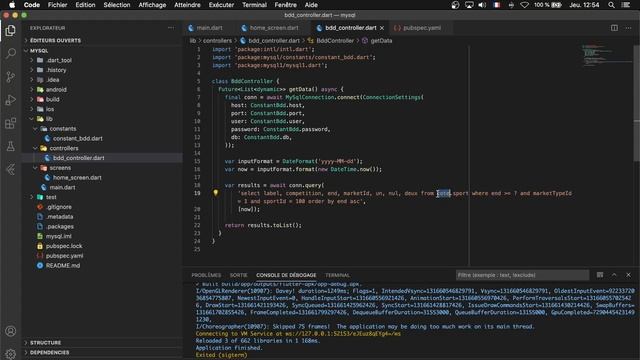Viewport: 640px width, 360px height.
Task: Open the Search view in activity bar
Action: pyautogui.click(x=11, y=53)
